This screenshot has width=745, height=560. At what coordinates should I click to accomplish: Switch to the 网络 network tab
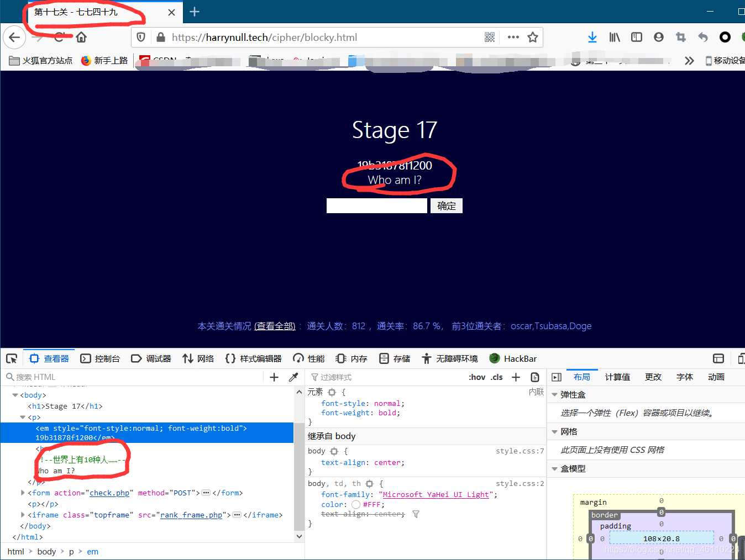[198, 358]
